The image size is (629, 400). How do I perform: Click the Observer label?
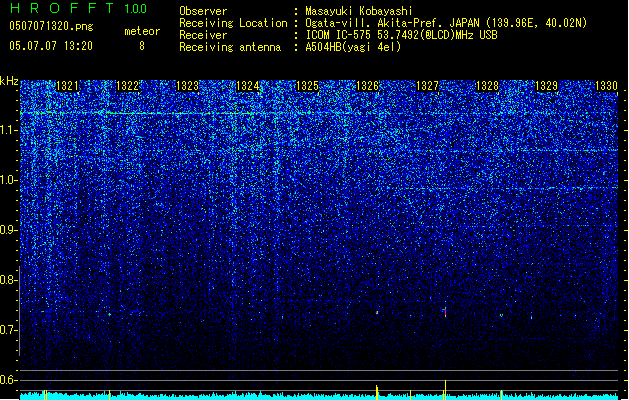click(x=203, y=11)
